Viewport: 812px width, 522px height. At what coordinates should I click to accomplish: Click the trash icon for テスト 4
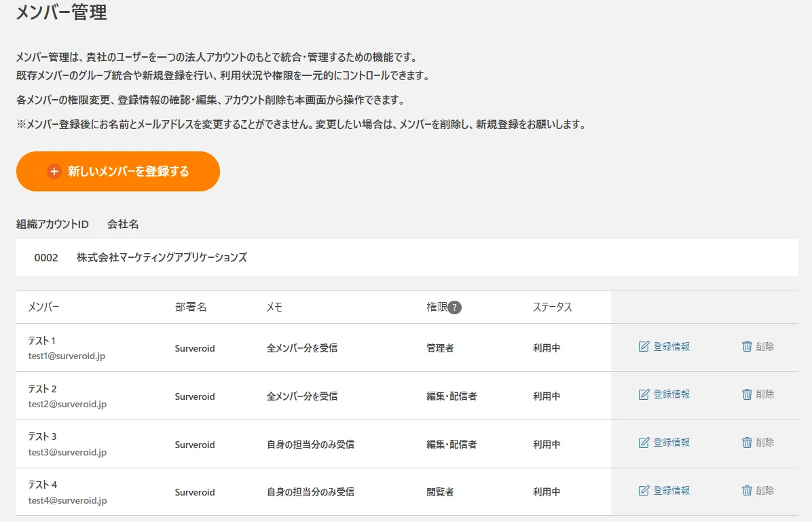[x=747, y=491]
